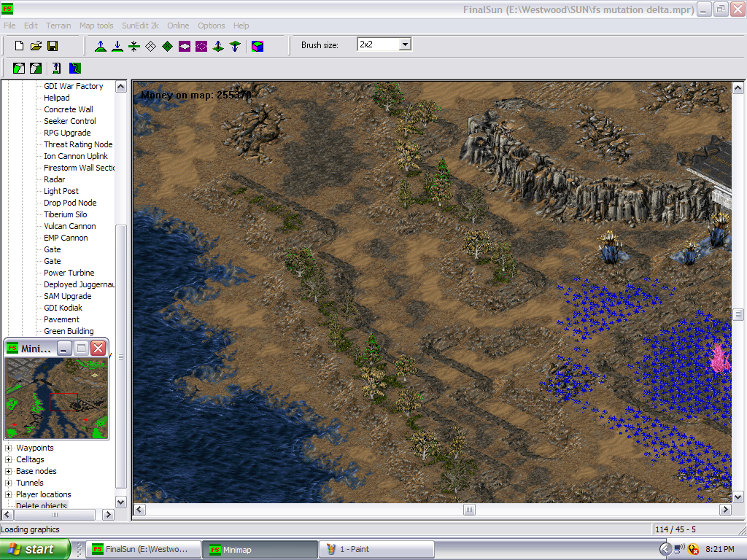Select the Raise single tile tool
Image resolution: width=747 pixels, height=560 pixels.
(x=218, y=46)
